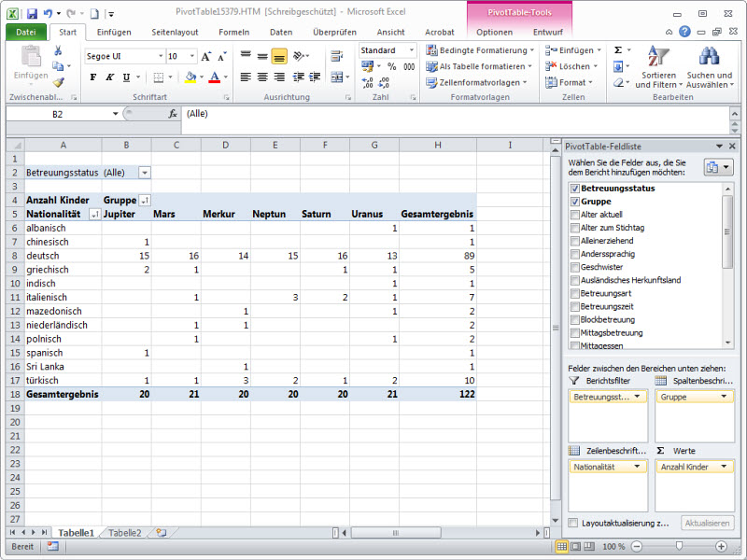
Task: Click Aktualisieren button in field list
Action: point(707,523)
